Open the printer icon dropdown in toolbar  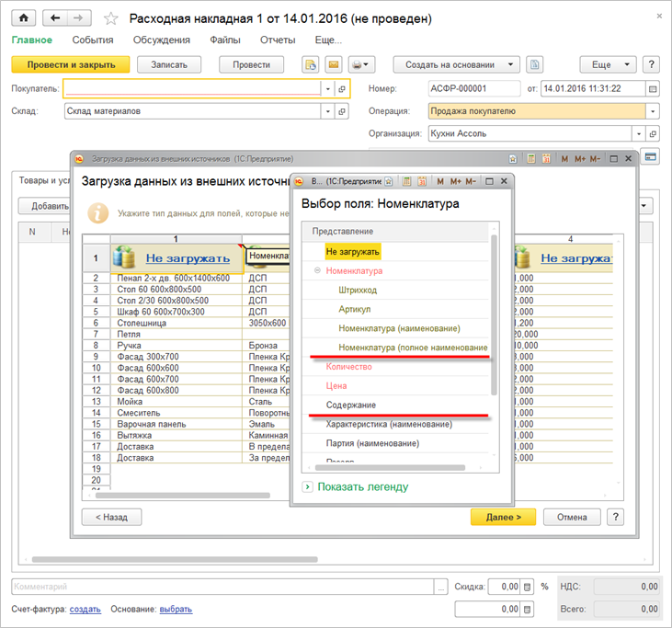pos(362,64)
